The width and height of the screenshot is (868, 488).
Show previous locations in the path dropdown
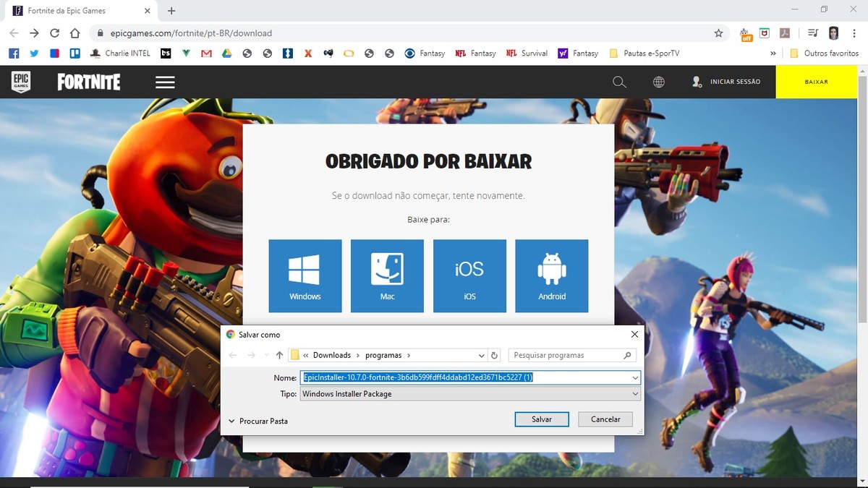tap(482, 355)
